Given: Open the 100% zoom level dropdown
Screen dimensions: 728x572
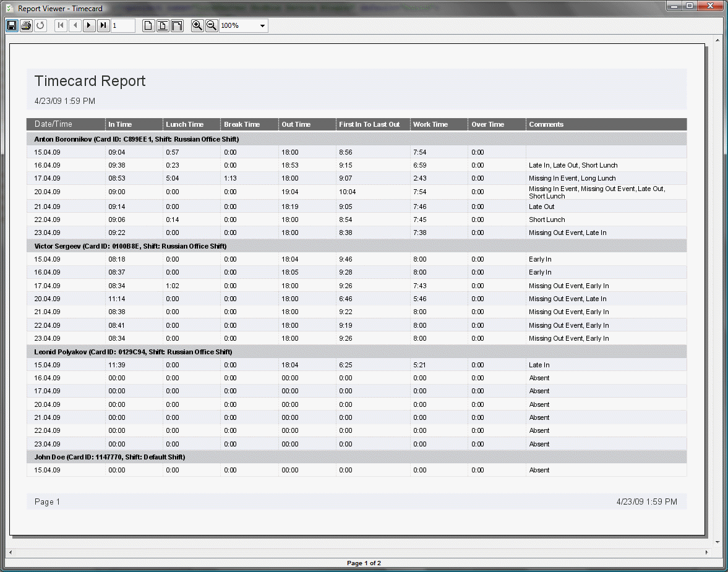Looking at the screenshot, I should [x=244, y=25].
